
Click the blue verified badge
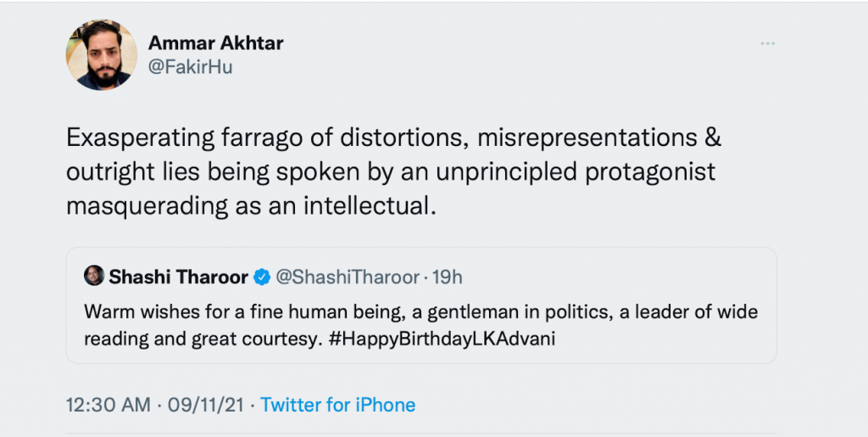coord(263,277)
